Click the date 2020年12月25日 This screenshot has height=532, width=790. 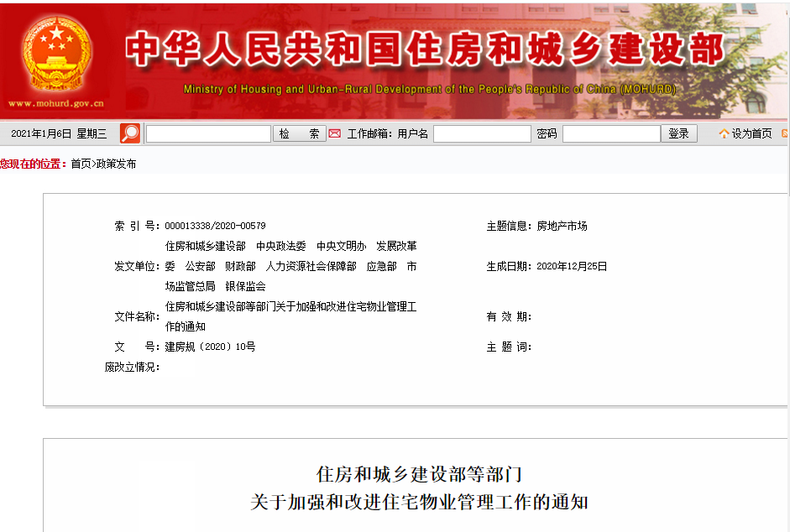[572, 266]
